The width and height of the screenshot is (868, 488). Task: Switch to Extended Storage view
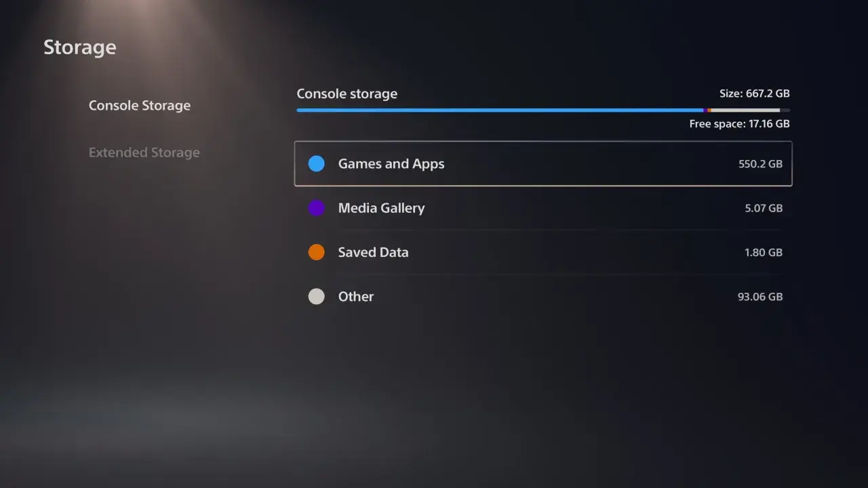coord(144,152)
